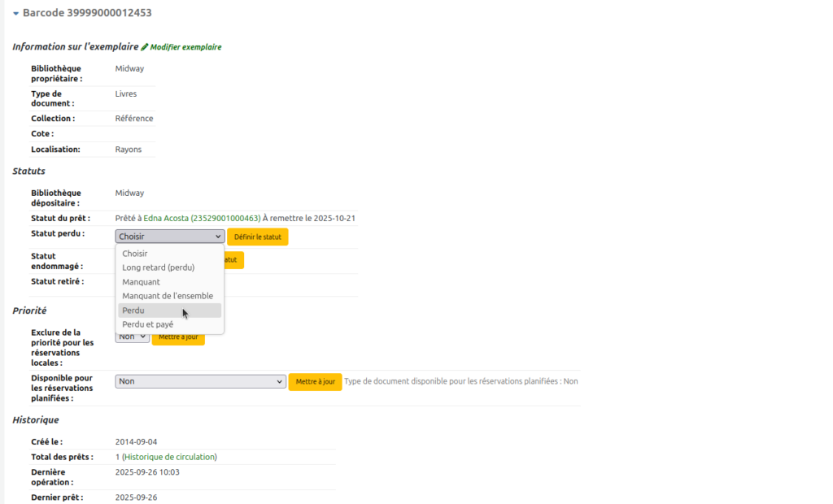Choose 'Long retard (perdu)' option

[x=158, y=267]
